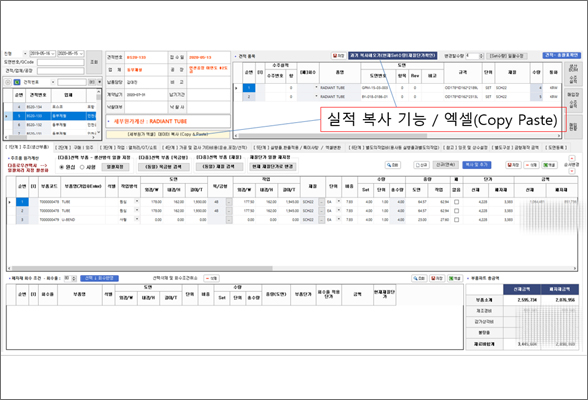Click the blue 복사 및 추가 button
Image resolution: width=588 pixels, height=400 pixels.
(476, 165)
